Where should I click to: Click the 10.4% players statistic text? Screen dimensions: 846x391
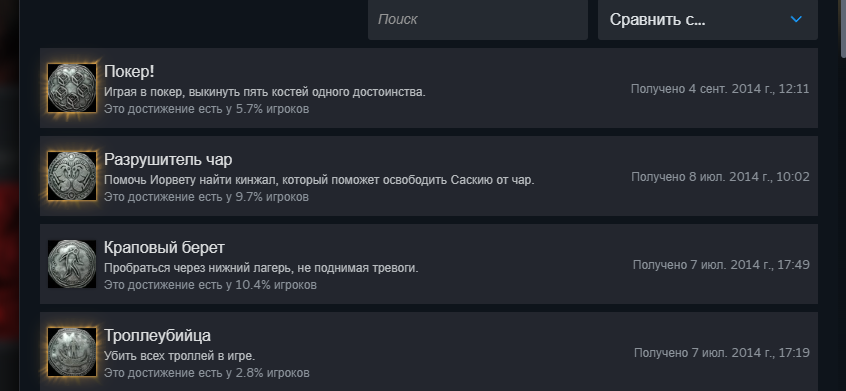pos(210,284)
